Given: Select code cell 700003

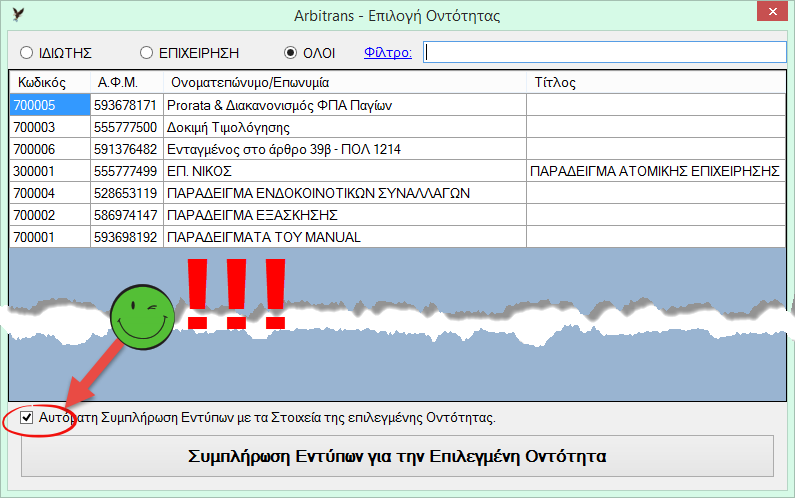Looking at the screenshot, I should [50, 127].
